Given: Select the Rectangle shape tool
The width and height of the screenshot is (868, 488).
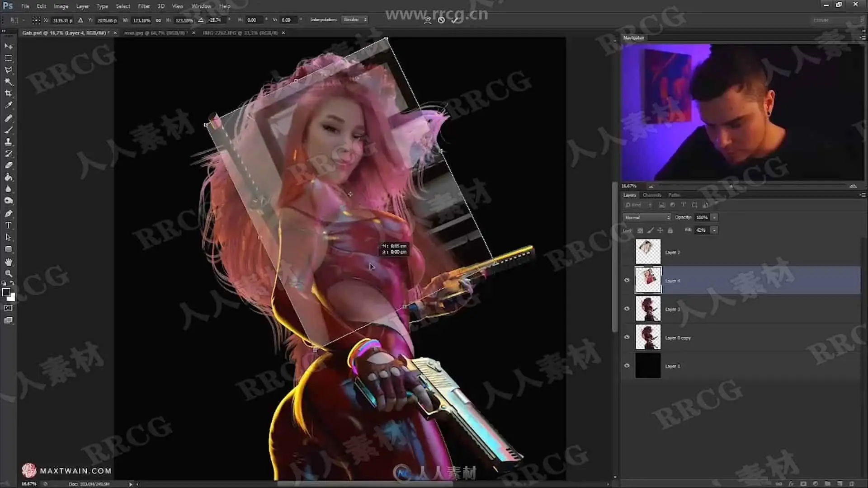Looking at the screenshot, I should pyautogui.click(x=8, y=249).
